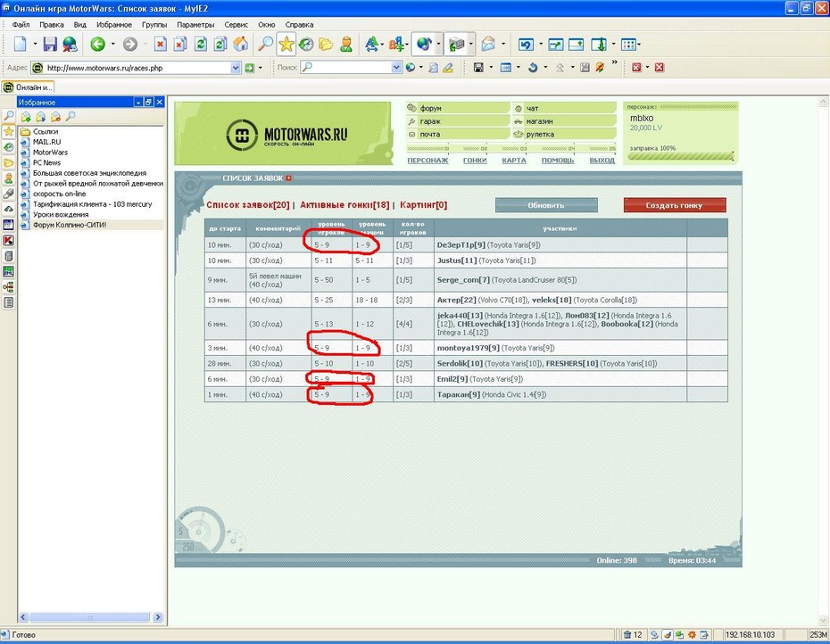
Task: Open the Сервис menu
Action: [x=237, y=25]
